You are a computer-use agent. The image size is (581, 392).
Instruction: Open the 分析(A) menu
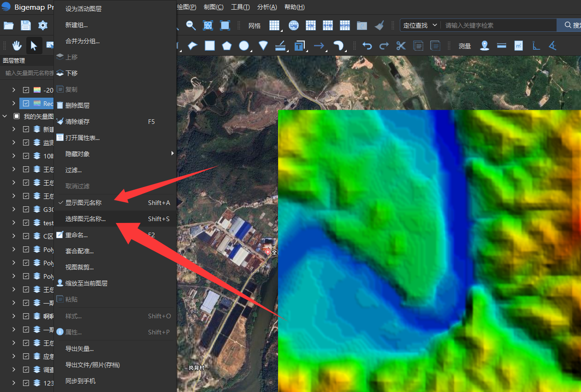click(x=267, y=7)
